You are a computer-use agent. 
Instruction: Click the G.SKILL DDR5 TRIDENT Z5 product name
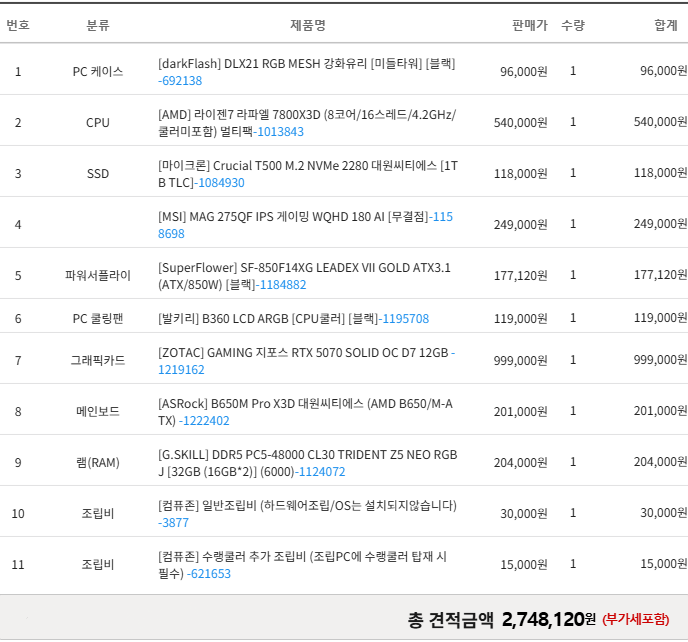point(308,463)
